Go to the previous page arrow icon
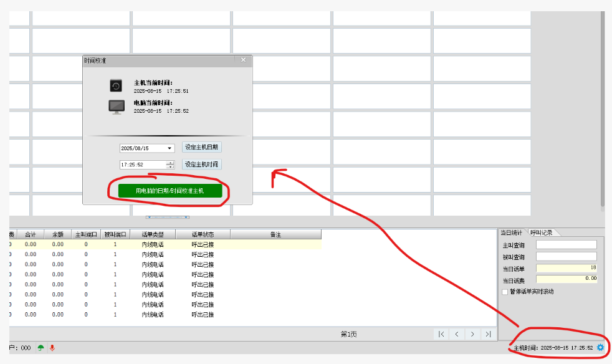 457,334
